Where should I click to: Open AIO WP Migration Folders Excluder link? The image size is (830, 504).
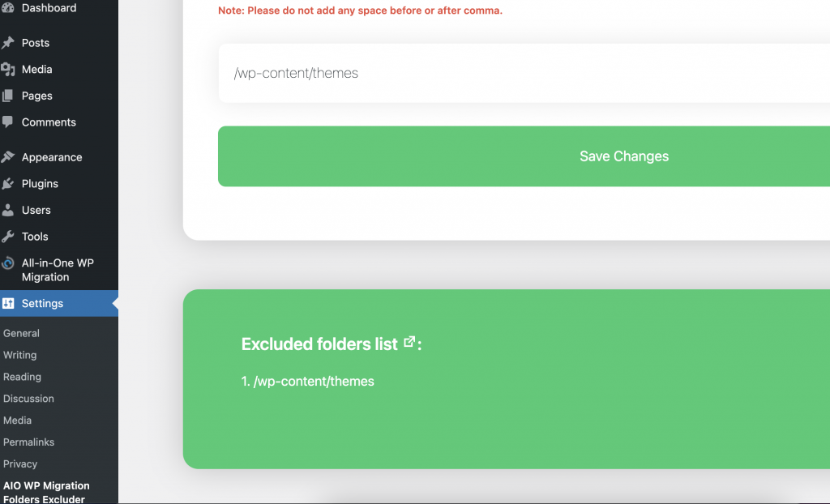(x=46, y=493)
